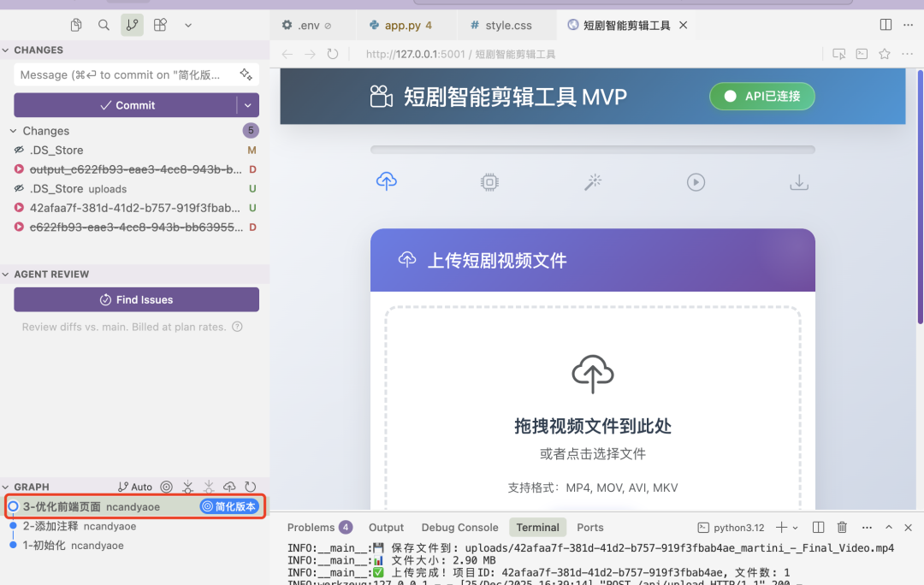Select deleted c622fb93-eae3 file row
The height and width of the screenshot is (585, 924).
click(x=135, y=227)
